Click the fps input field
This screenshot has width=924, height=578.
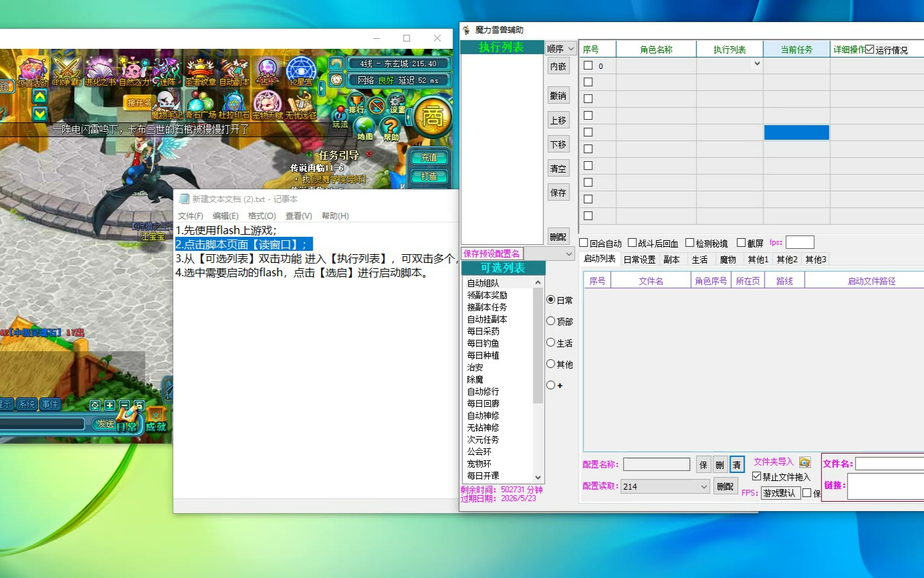(x=800, y=242)
